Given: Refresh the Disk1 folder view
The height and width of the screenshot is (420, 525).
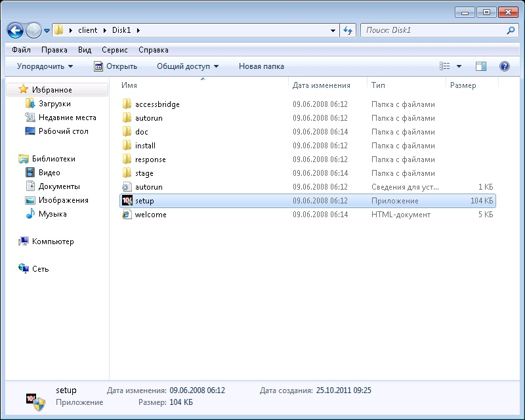Looking at the screenshot, I should [x=348, y=30].
